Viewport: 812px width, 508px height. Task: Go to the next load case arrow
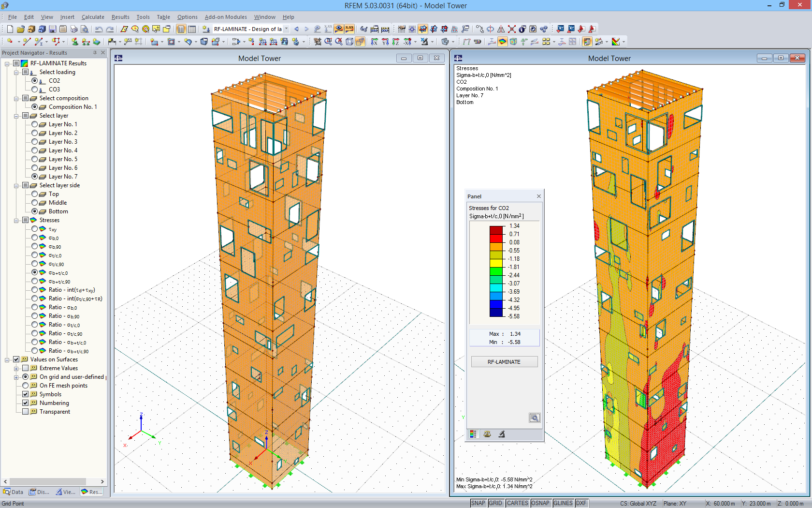[x=306, y=29]
